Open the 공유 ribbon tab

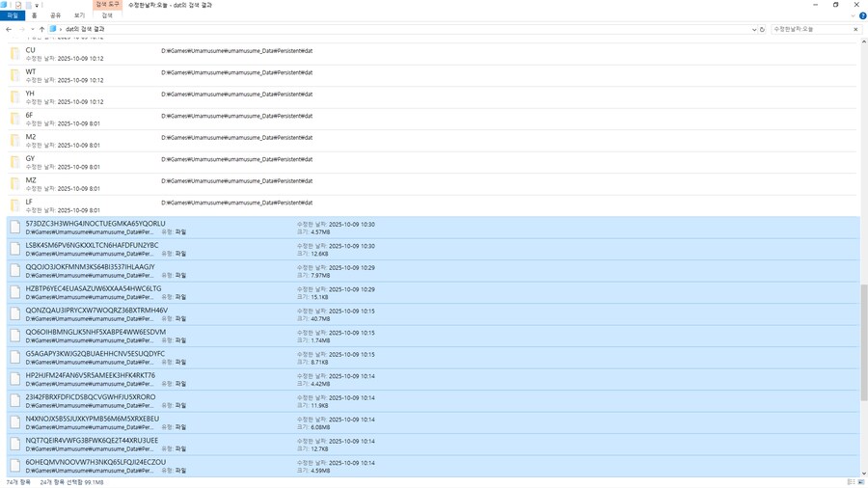pyautogui.click(x=55, y=15)
